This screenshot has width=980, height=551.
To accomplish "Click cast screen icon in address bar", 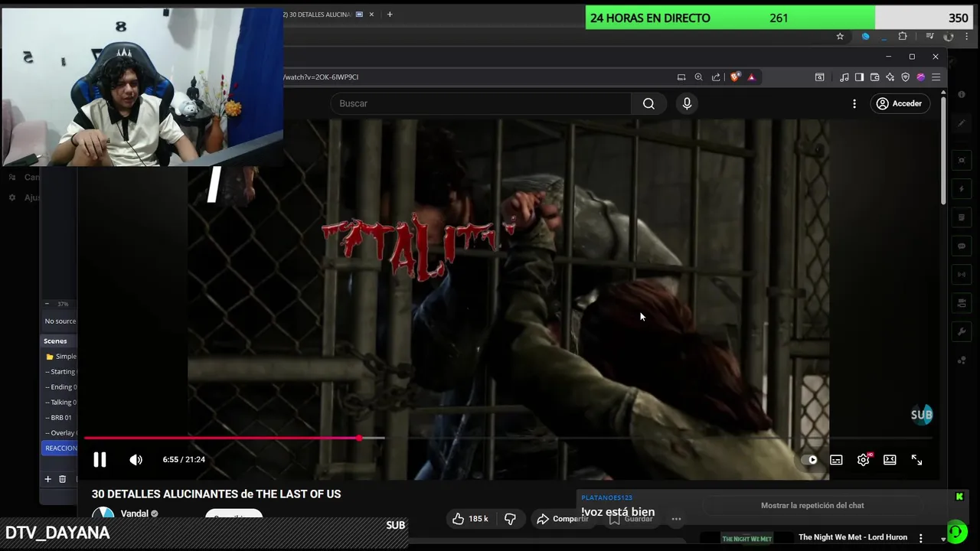I will [681, 77].
